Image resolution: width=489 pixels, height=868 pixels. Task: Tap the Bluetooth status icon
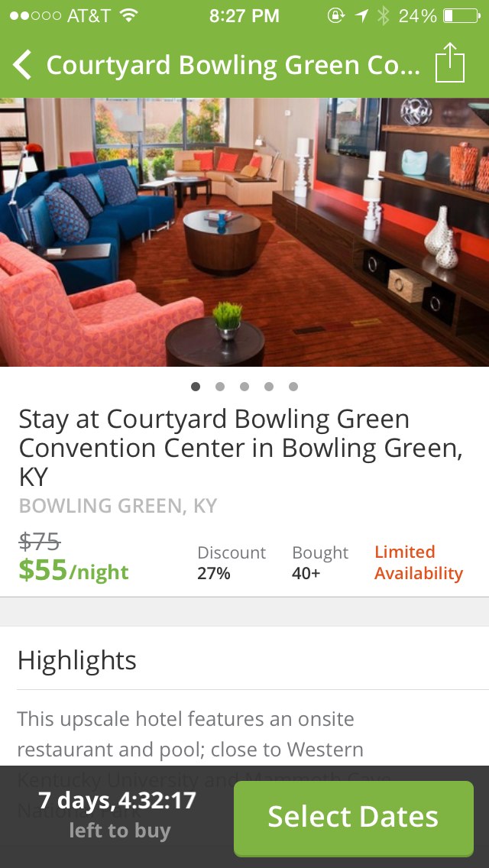coord(383,15)
